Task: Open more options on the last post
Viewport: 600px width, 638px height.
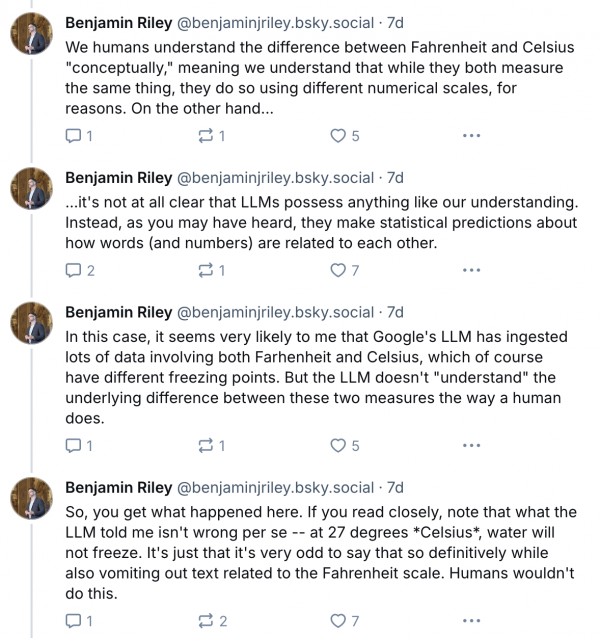Action: pos(471,620)
